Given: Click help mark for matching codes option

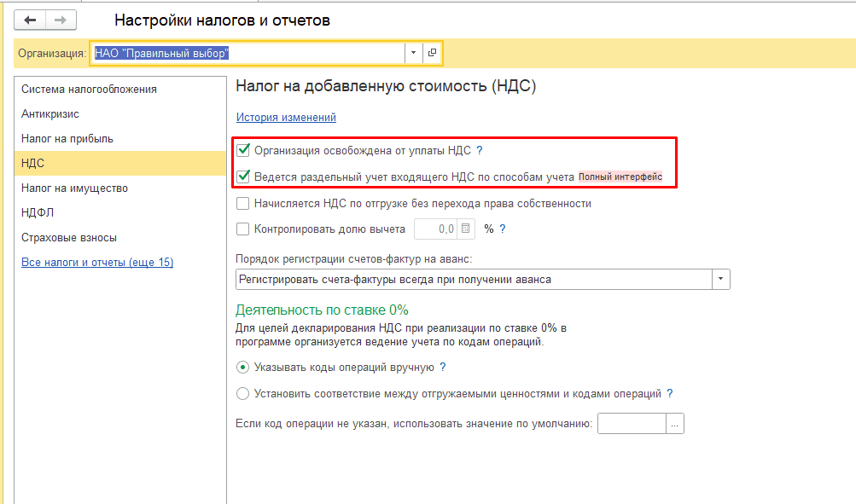Looking at the screenshot, I should tap(670, 394).
